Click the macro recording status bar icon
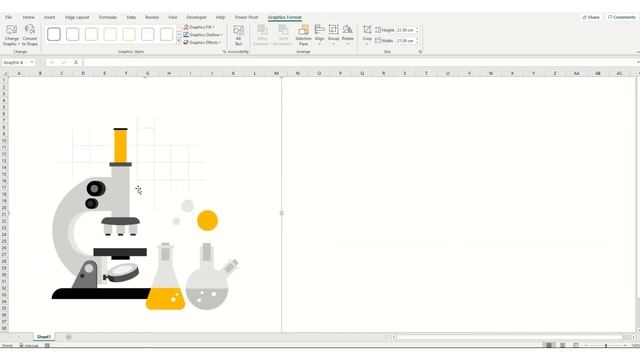This screenshot has width=640, height=360. tap(47, 345)
